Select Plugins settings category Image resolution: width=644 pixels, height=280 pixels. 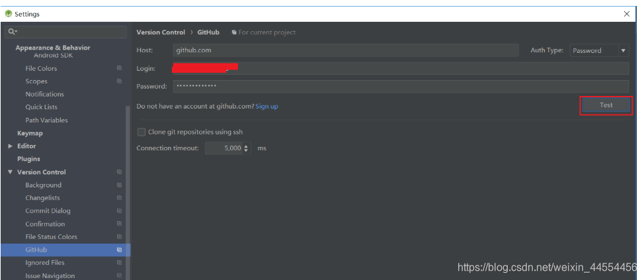click(x=28, y=159)
